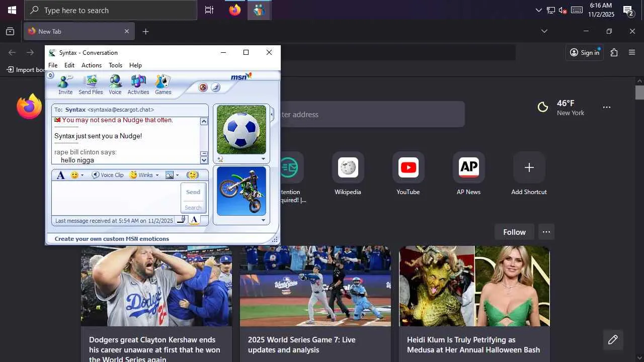This screenshot has height=362, width=644.
Task: Open a new Firefox tab with plus
Action: coord(145,32)
